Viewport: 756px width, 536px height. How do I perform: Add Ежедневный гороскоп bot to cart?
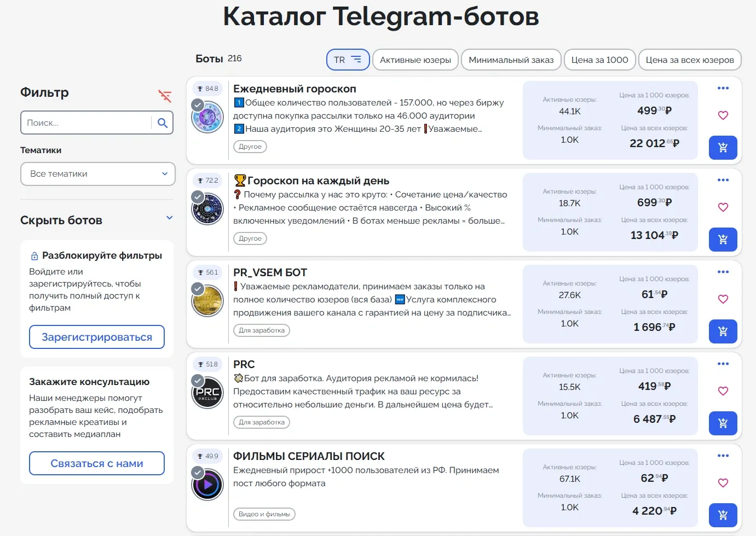(723, 148)
